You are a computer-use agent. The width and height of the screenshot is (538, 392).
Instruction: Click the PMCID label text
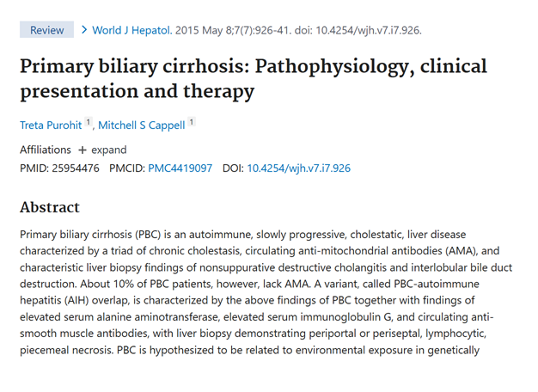(127, 168)
